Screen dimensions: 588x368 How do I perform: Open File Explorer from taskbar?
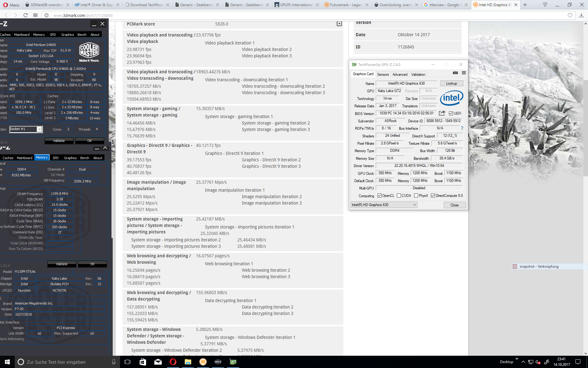188,362
